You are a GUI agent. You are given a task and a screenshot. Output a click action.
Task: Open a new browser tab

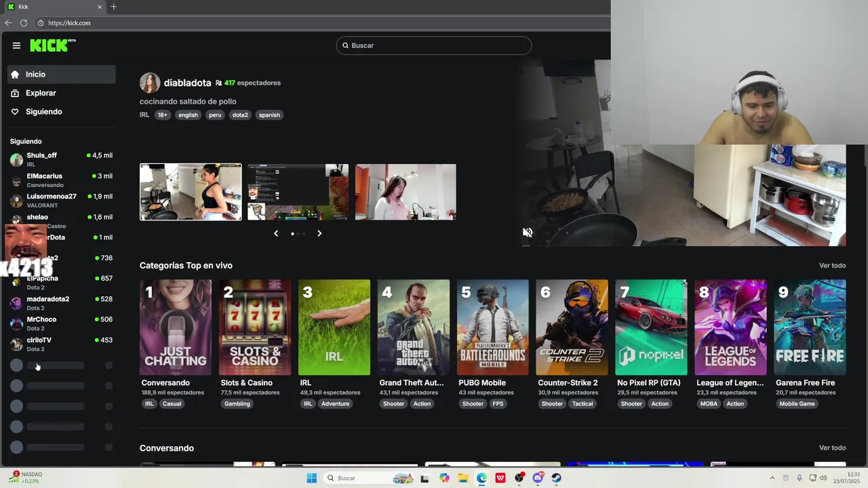113,7
